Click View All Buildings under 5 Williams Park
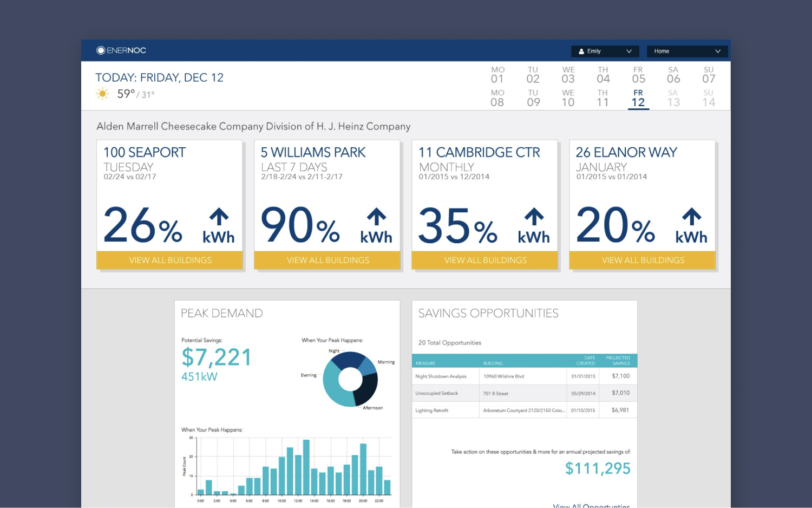 click(327, 260)
